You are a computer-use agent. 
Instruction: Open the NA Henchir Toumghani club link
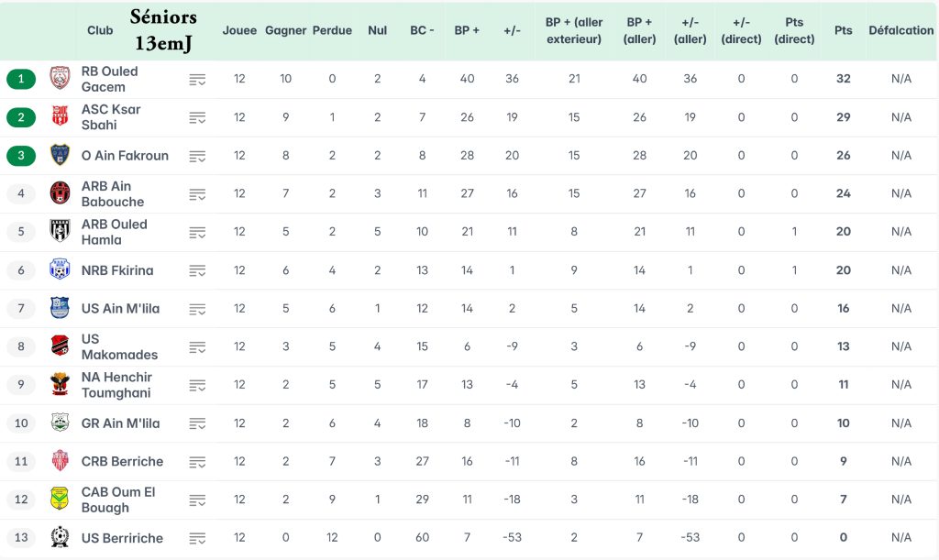pos(116,385)
